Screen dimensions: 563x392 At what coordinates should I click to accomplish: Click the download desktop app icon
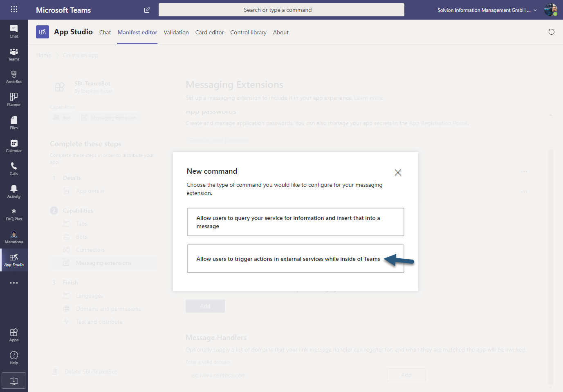[14, 381]
